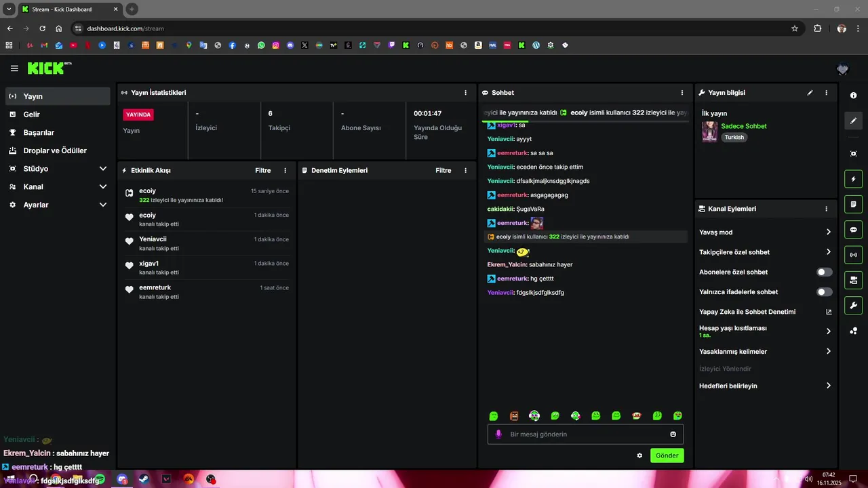
Task: Open chat settings gear beside Gönder
Action: click(x=639, y=455)
